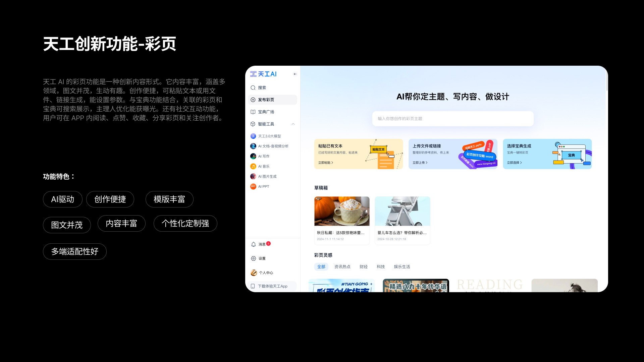Screen dimensions: 644x362
Task: Open the 婴儿车怎么选 draft thumbnail
Action: [x=402, y=211]
